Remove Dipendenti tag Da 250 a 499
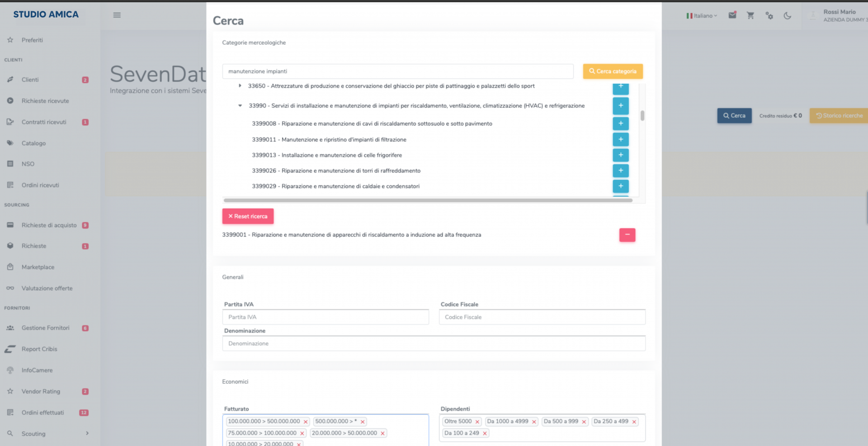 (634, 422)
